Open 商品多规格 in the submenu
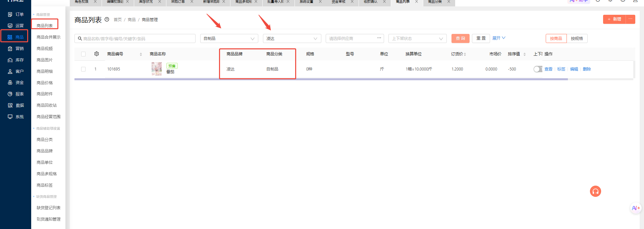The width and height of the screenshot is (644, 229). click(x=47, y=174)
